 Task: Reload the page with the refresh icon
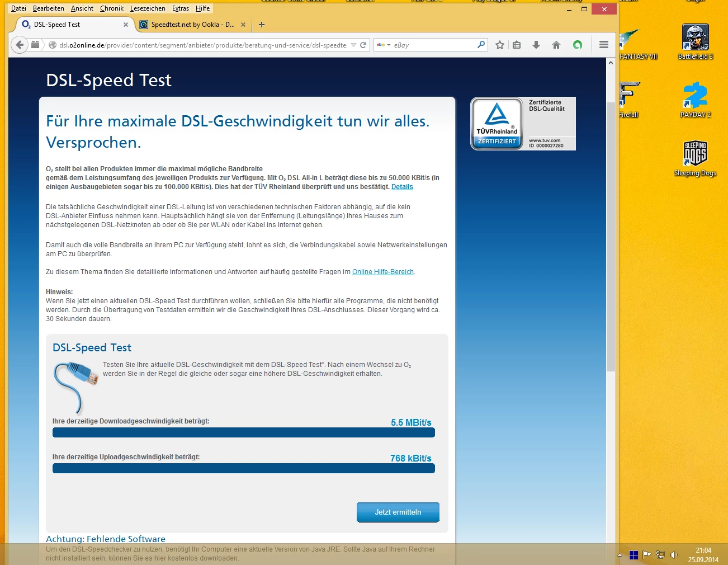tap(363, 45)
